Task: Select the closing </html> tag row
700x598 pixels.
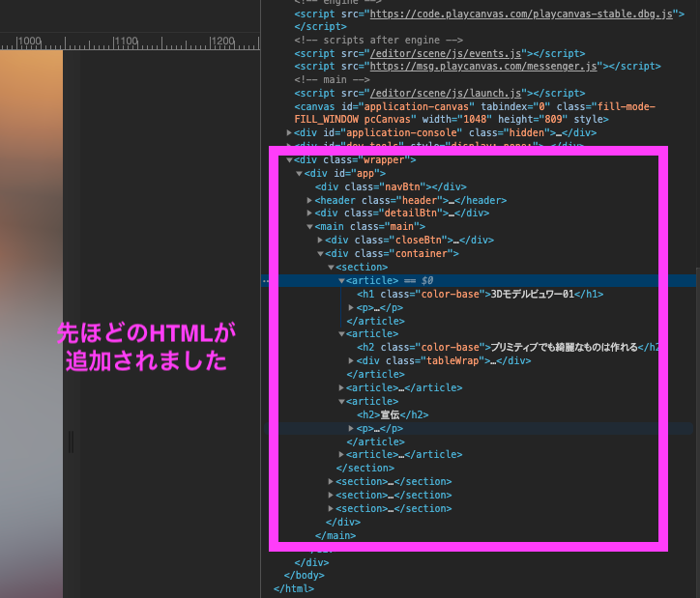Action: coord(294,588)
